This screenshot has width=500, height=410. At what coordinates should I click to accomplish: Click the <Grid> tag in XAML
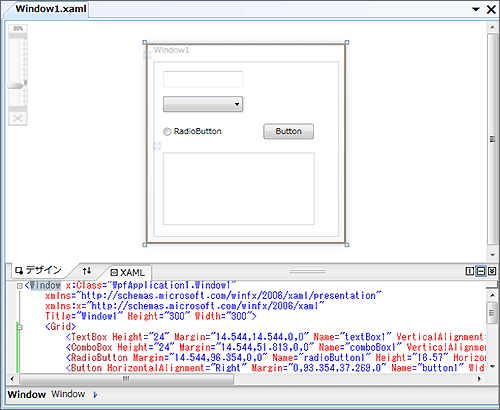[61, 327]
